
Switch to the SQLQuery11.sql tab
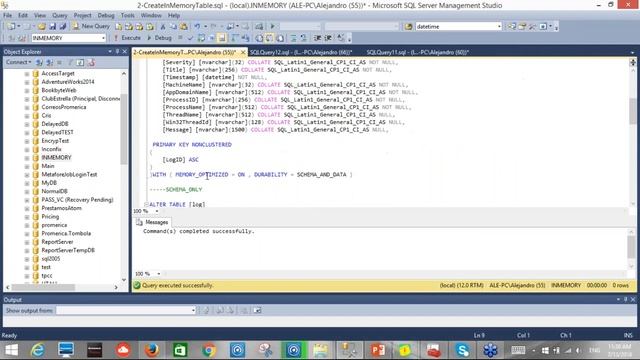coord(418,52)
